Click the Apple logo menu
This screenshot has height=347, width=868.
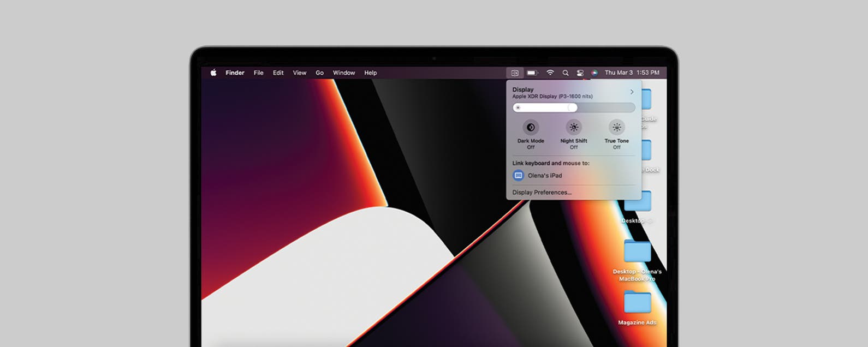213,73
